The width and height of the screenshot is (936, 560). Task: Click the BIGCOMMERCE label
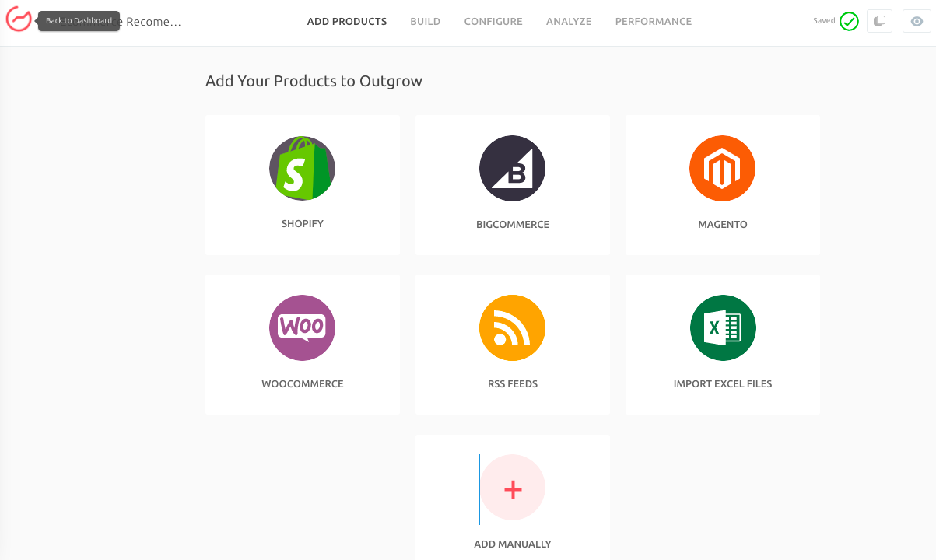513,225
